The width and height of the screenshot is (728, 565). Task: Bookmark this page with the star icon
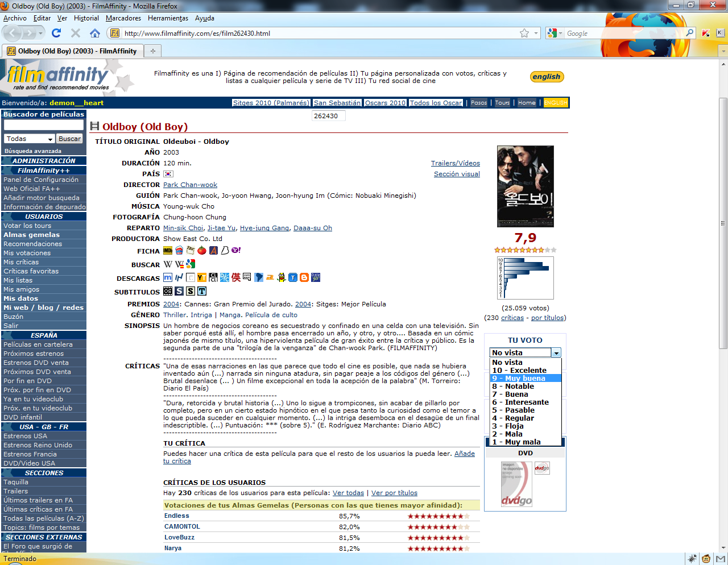click(524, 34)
